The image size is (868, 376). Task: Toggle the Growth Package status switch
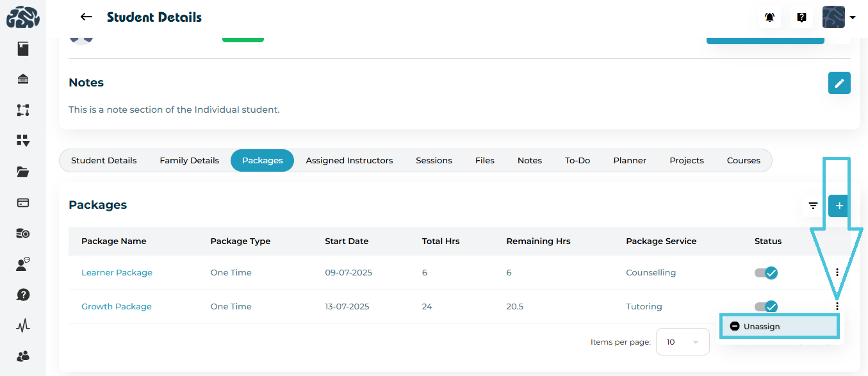click(x=766, y=307)
